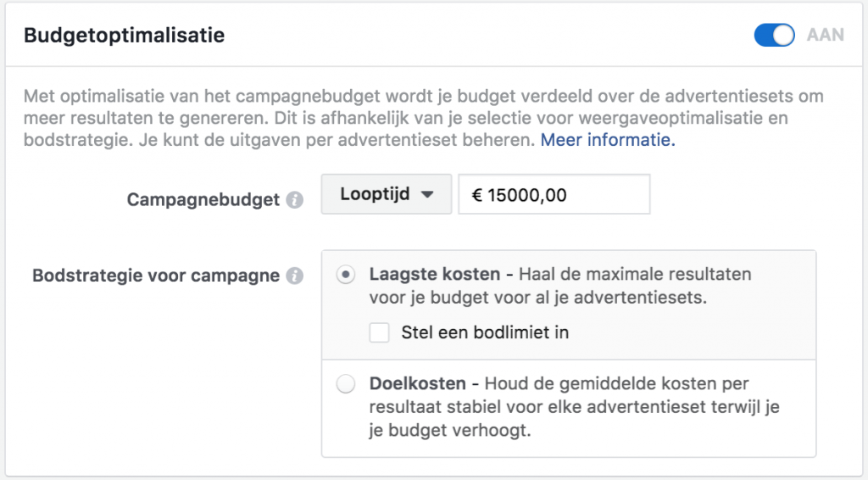The width and height of the screenshot is (868, 480).
Task: Turn off the Budgetoptimalisatie switch
Action: tap(774, 35)
